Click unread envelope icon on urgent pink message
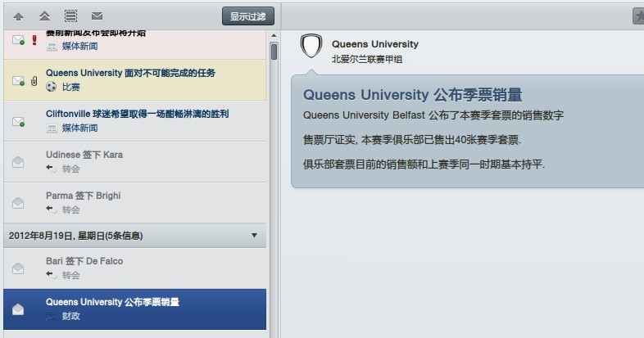 pos(19,40)
